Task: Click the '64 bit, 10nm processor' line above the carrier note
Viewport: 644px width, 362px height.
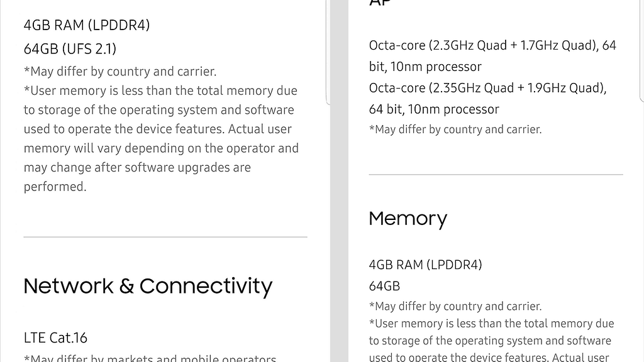Action: (434, 109)
